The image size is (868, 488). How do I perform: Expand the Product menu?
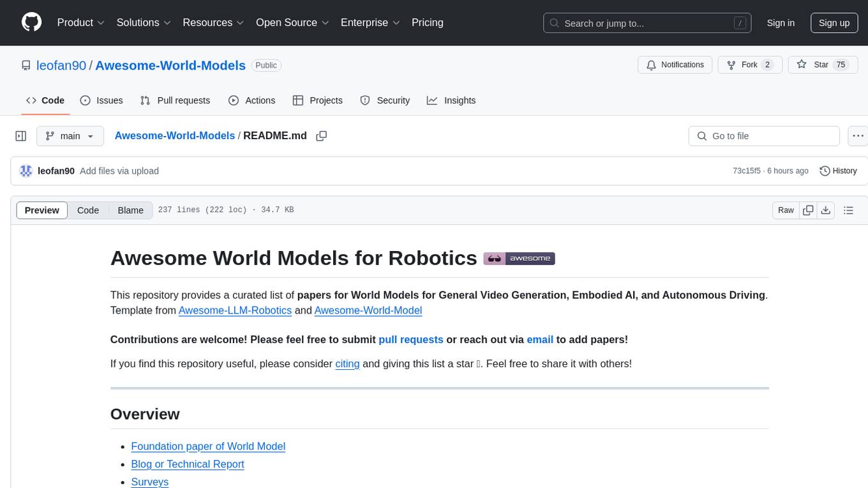pos(80,22)
